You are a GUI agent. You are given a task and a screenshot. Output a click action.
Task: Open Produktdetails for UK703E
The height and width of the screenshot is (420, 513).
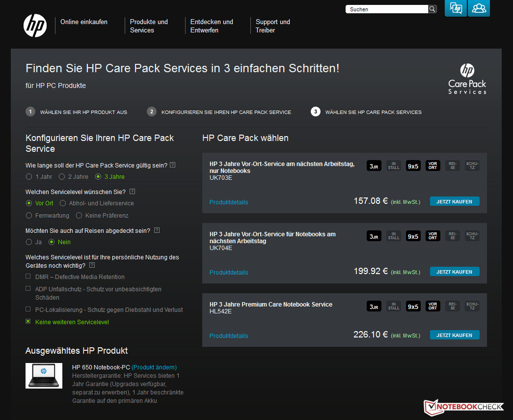tap(229, 202)
